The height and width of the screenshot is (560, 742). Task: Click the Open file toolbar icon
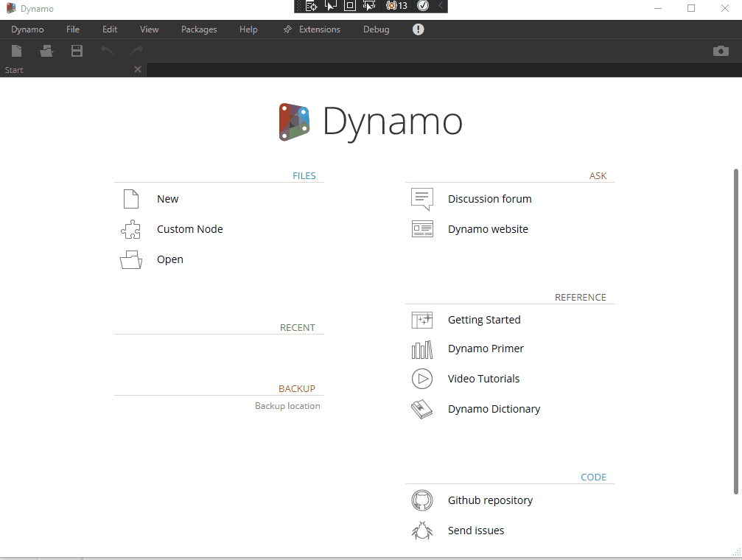click(x=46, y=51)
